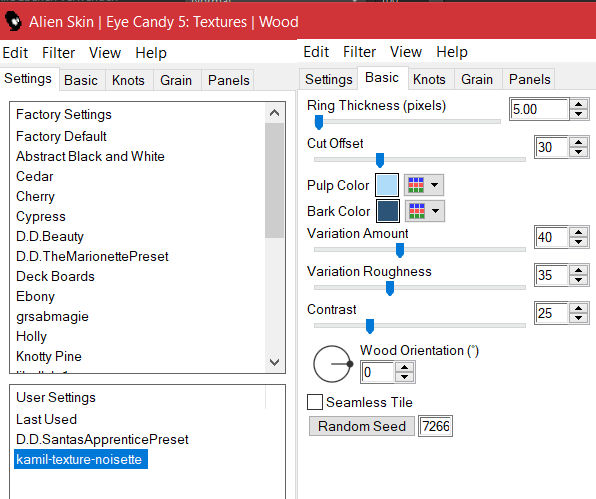Click the Variation Roughness slider handle

[390, 288]
